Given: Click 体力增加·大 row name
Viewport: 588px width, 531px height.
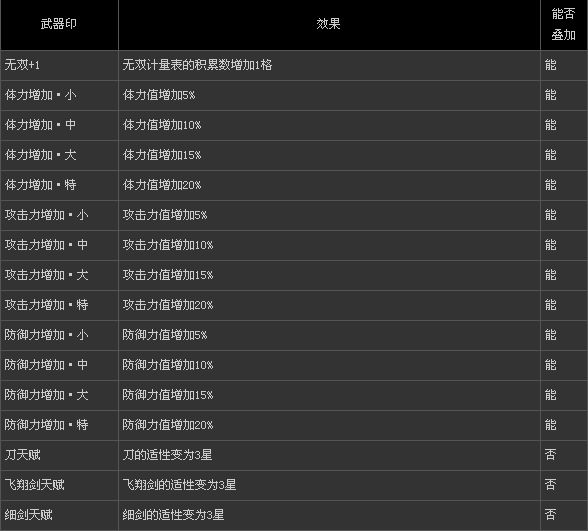Looking at the screenshot, I should pos(40,155).
